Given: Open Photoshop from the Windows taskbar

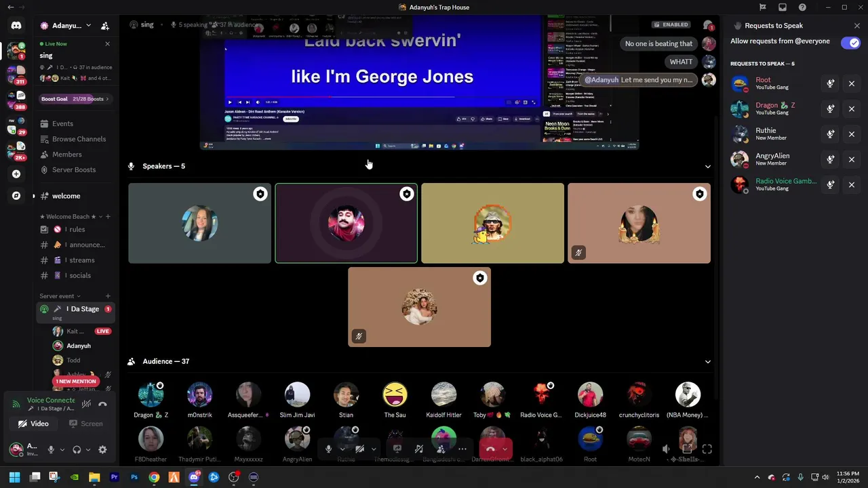Looking at the screenshot, I should (x=134, y=477).
